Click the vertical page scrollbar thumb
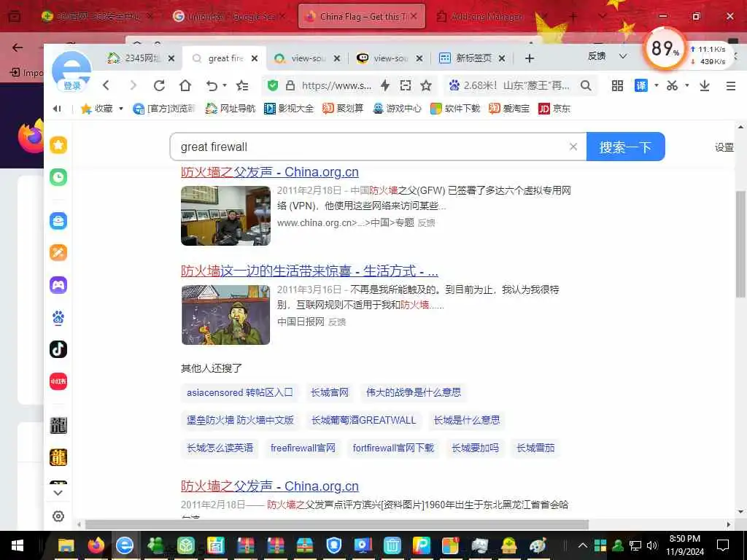 click(740, 244)
